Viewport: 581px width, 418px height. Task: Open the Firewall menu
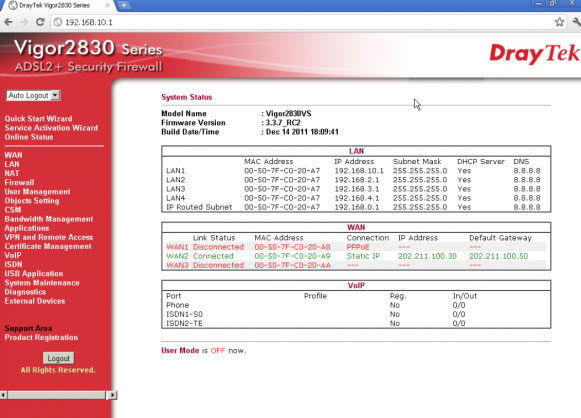[x=19, y=182]
